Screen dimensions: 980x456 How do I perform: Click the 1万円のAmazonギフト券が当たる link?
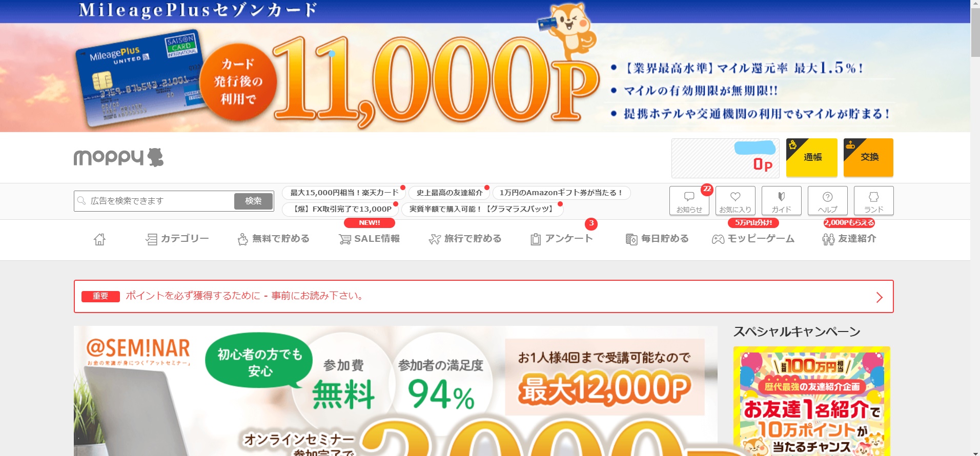pyautogui.click(x=561, y=193)
